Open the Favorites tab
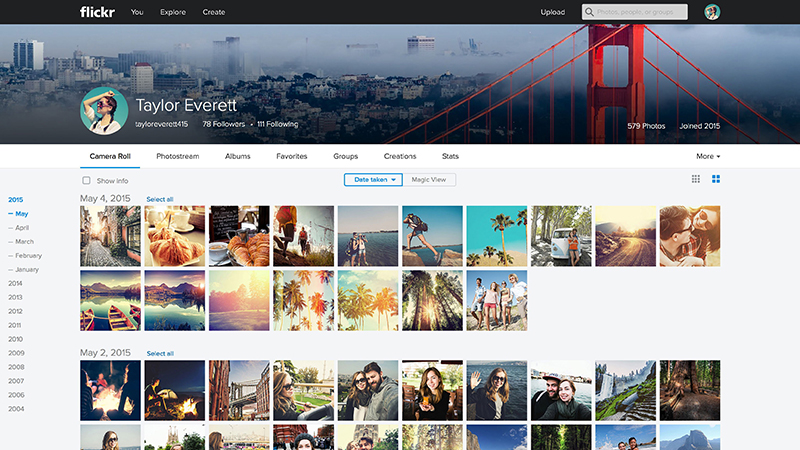The image size is (800, 450). coord(292,156)
